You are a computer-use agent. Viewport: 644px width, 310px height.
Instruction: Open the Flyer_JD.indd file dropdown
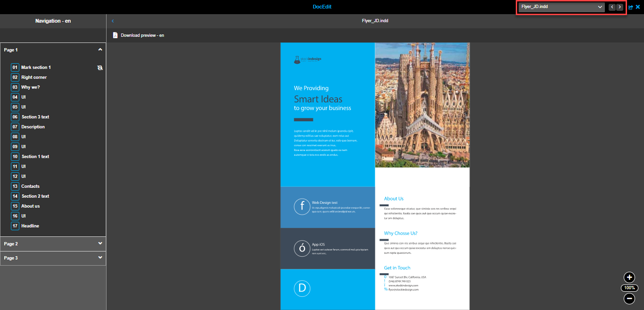[x=600, y=7]
